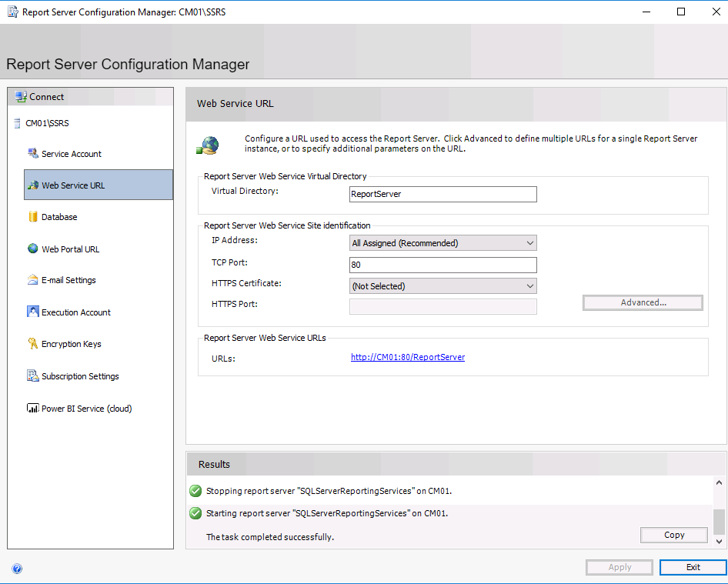
Task: Click the app icon in the title bar
Action: click(13, 12)
